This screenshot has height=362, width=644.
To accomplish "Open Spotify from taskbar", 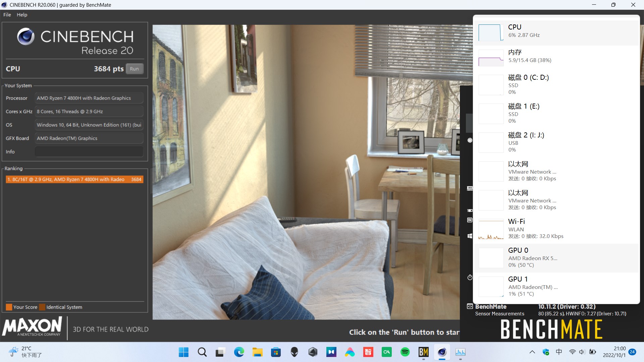I will coord(405,352).
